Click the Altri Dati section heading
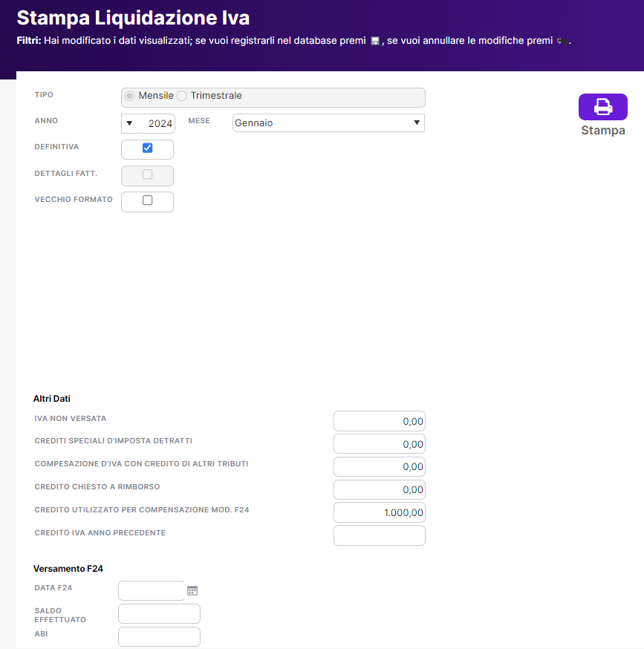This screenshot has width=644, height=649. (52, 399)
